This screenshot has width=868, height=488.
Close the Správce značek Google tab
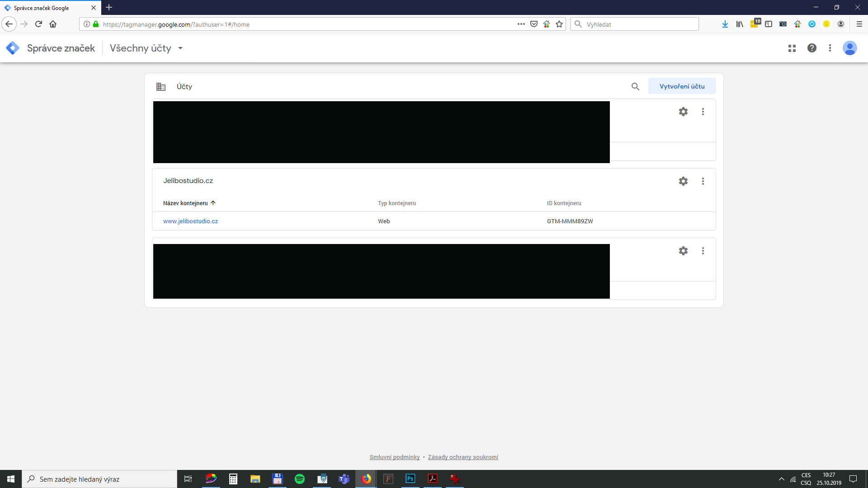94,8
